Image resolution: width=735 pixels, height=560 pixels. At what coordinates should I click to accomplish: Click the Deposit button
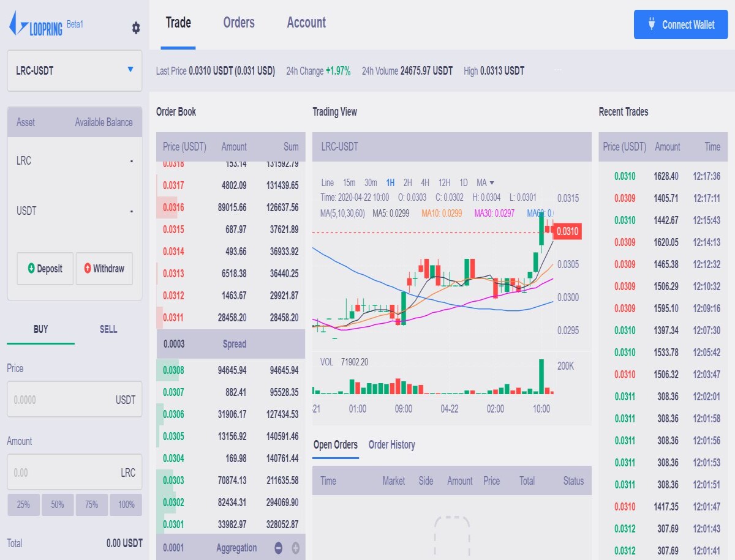point(45,269)
